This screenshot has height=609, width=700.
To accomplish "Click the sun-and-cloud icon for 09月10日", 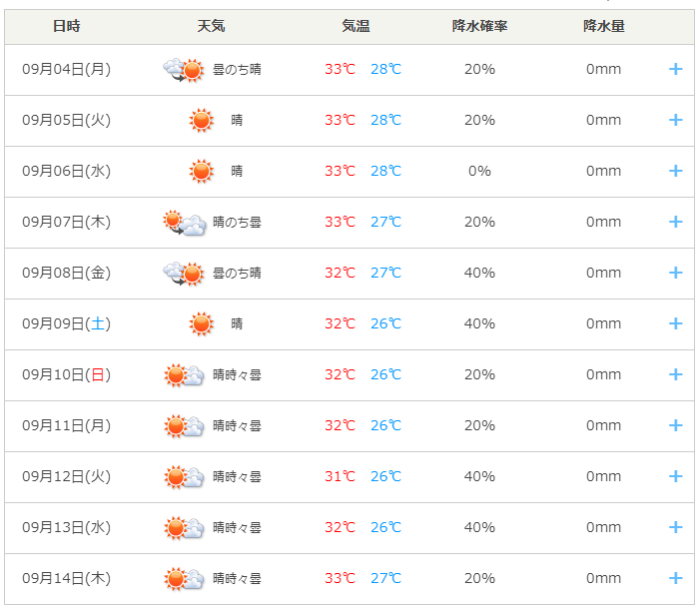I will pos(184,375).
